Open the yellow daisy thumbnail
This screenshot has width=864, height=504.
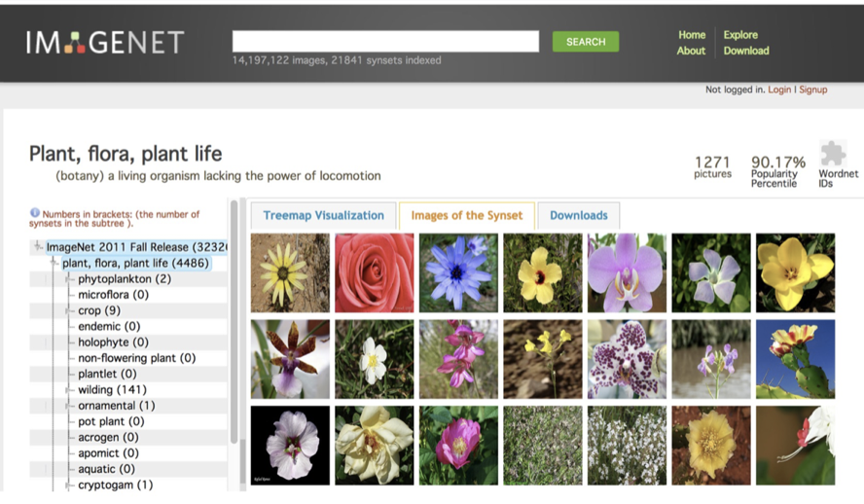point(290,272)
